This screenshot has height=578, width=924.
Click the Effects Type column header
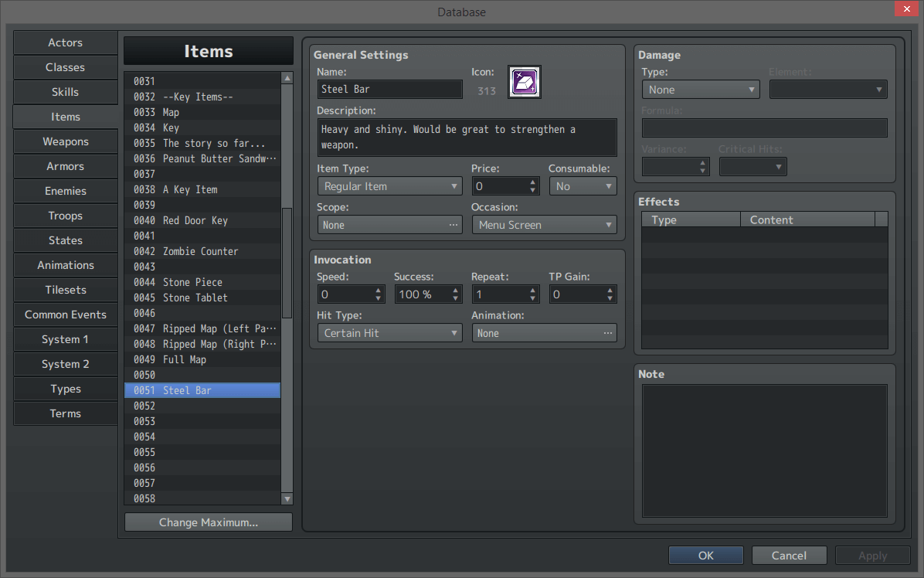pyautogui.click(x=691, y=219)
